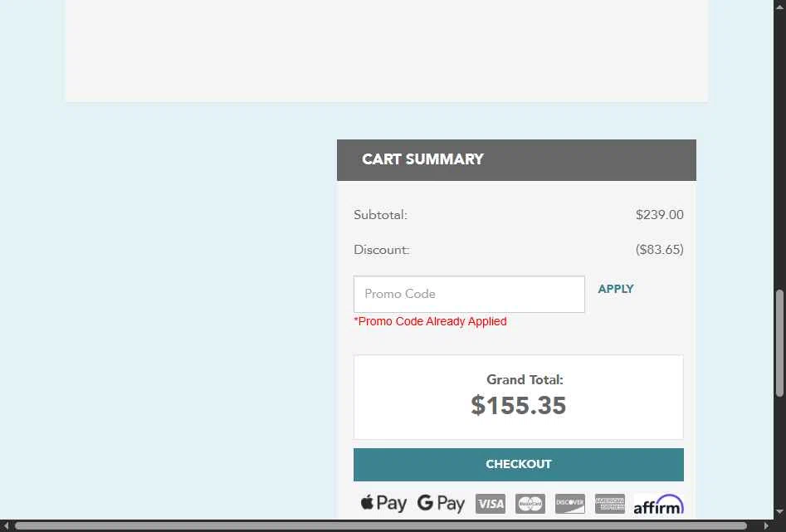The width and height of the screenshot is (786, 532).
Task: Select the grand total $155.35
Action: 518,406
